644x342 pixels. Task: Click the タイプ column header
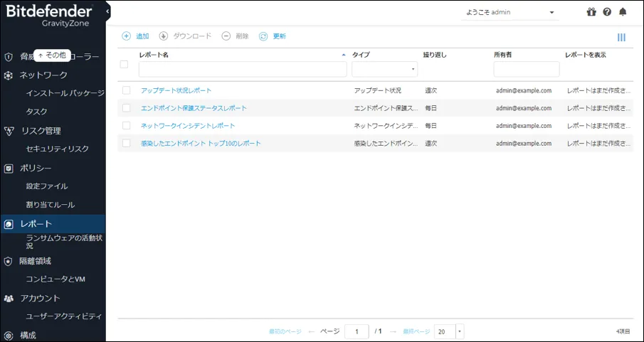361,55
